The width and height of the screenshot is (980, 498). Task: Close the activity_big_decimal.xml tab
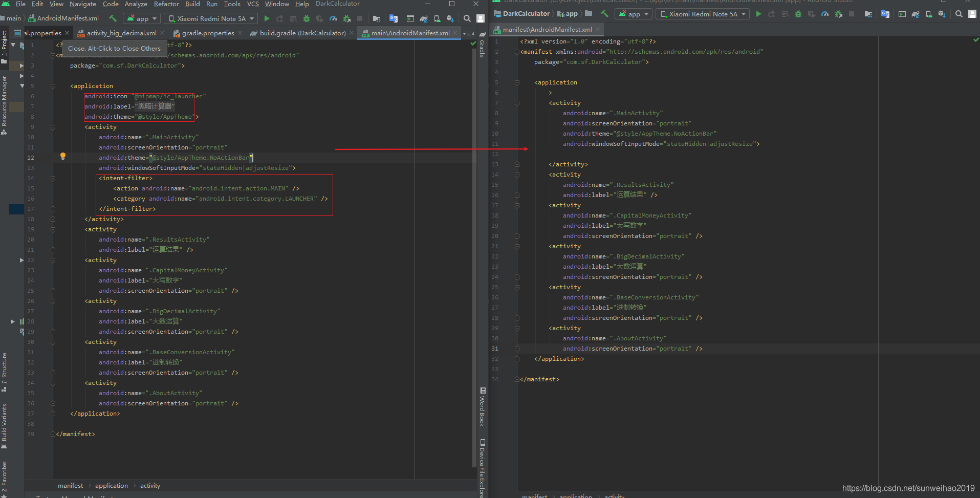point(162,33)
